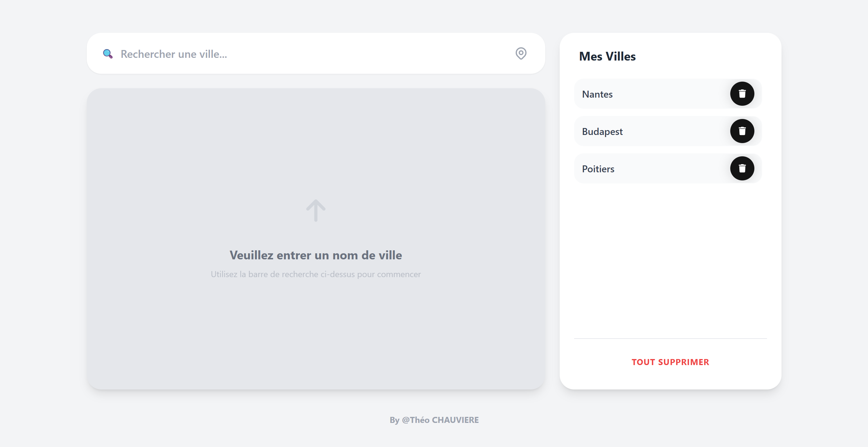Image resolution: width=868 pixels, height=447 pixels.
Task: Focus the Rechercher une ville search field
Action: coord(174,54)
